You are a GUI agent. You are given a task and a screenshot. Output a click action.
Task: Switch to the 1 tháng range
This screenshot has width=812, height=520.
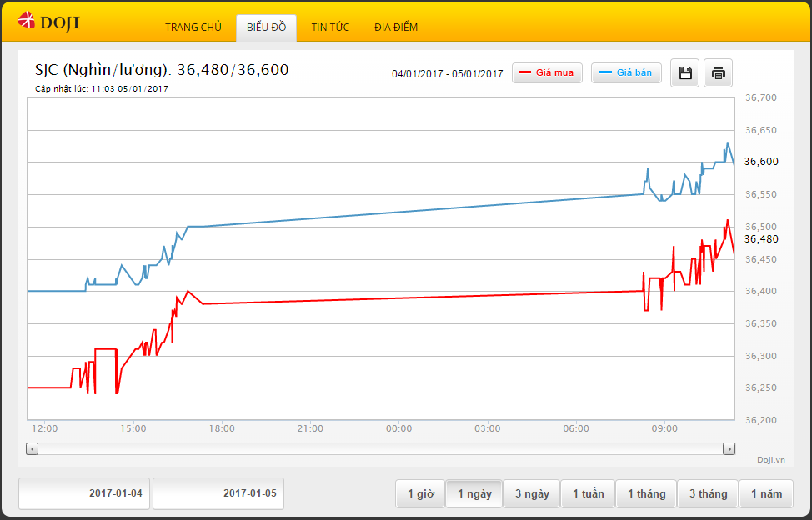(x=647, y=493)
